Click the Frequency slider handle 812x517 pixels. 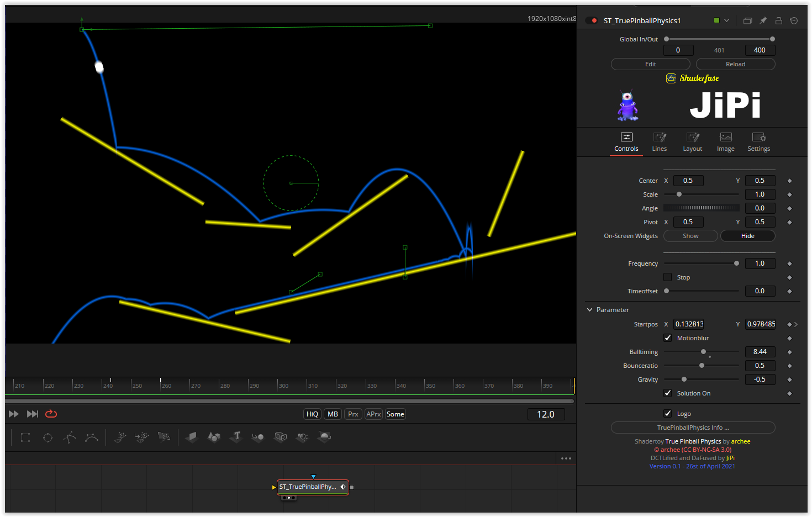pos(736,263)
